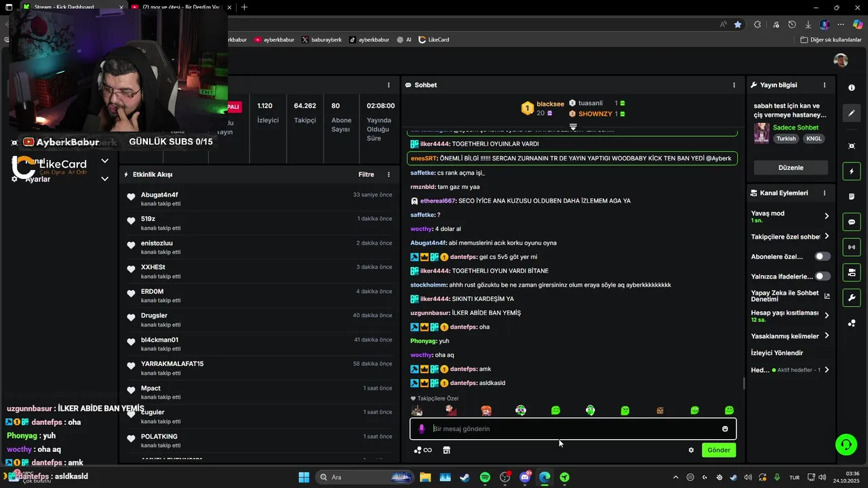Click the broadcast signal sidebar icon

852,247
